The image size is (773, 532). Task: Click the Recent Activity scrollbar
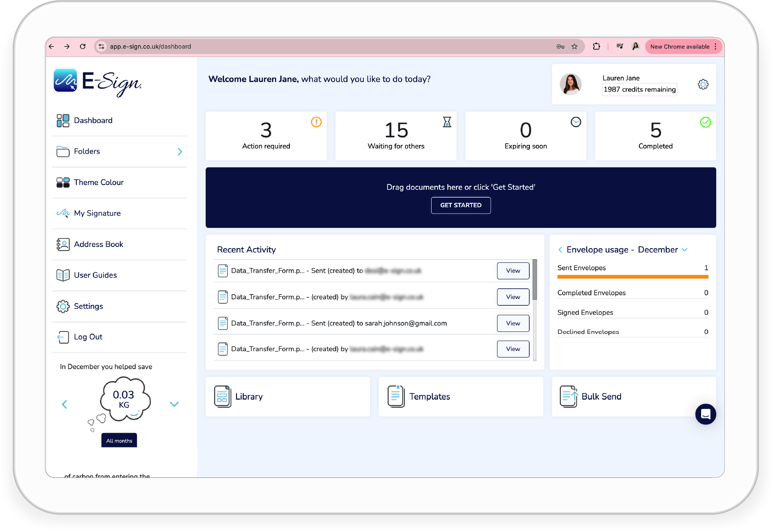click(x=534, y=279)
